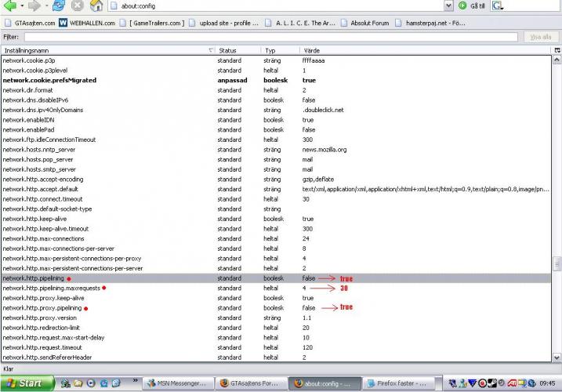Open the GTAsajten.com bookmark
562x392 pixels.
click(29, 23)
